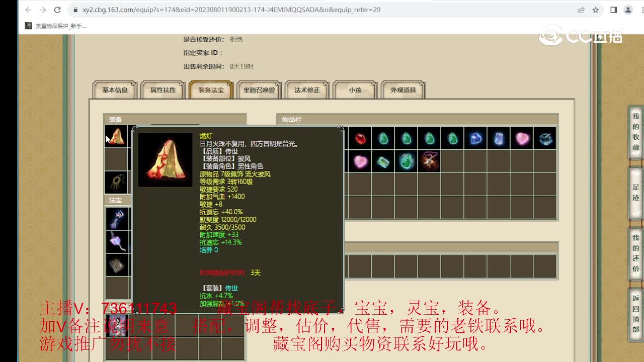Click the browser back arrow
This screenshot has height=362, width=644.
coord(28,10)
